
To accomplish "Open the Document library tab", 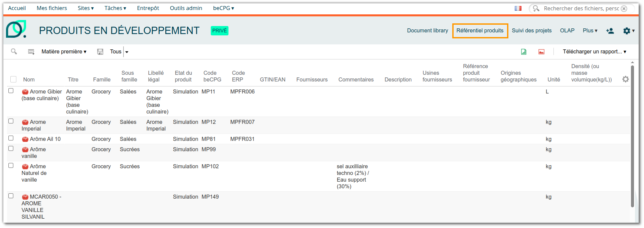I will pyautogui.click(x=427, y=31).
